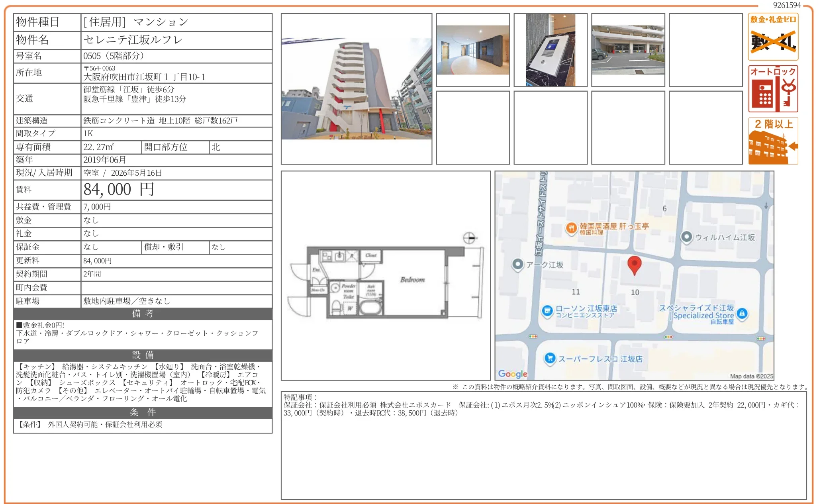Click the Specialized Store shop marker
Image resolution: width=819 pixels, height=504 pixels.
pyautogui.click(x=741, y=314)
